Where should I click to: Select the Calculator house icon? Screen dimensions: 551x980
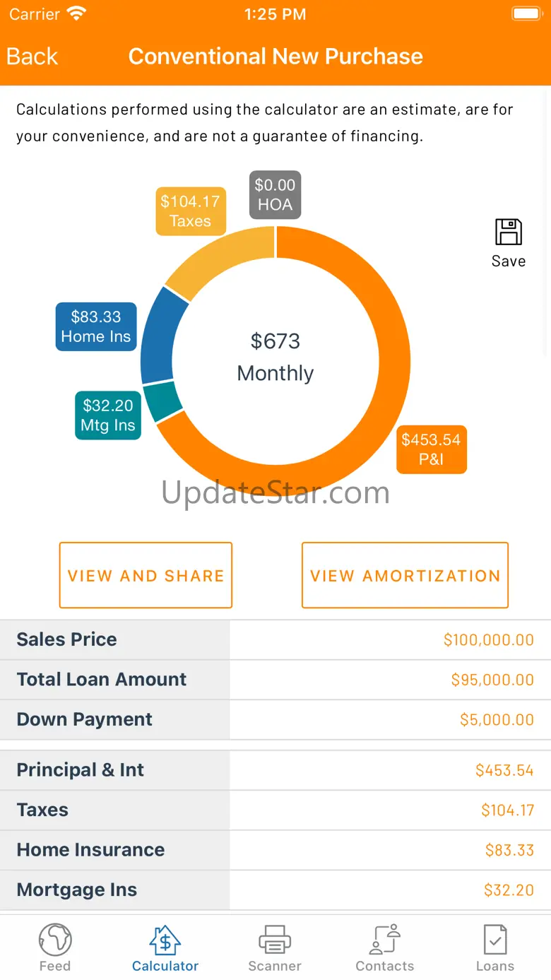165,940
